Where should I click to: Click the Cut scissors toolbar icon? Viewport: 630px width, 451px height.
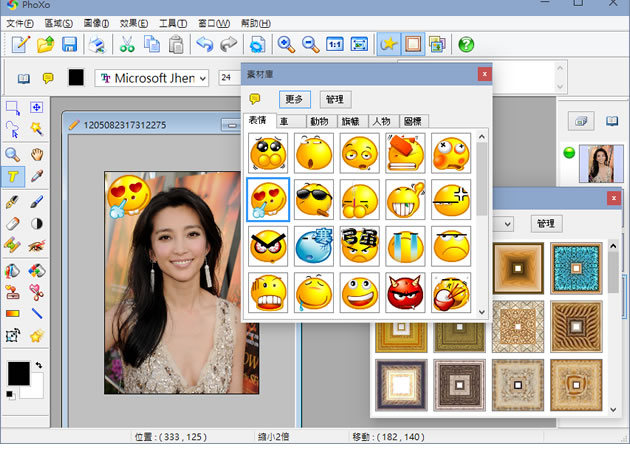point(127,44)
